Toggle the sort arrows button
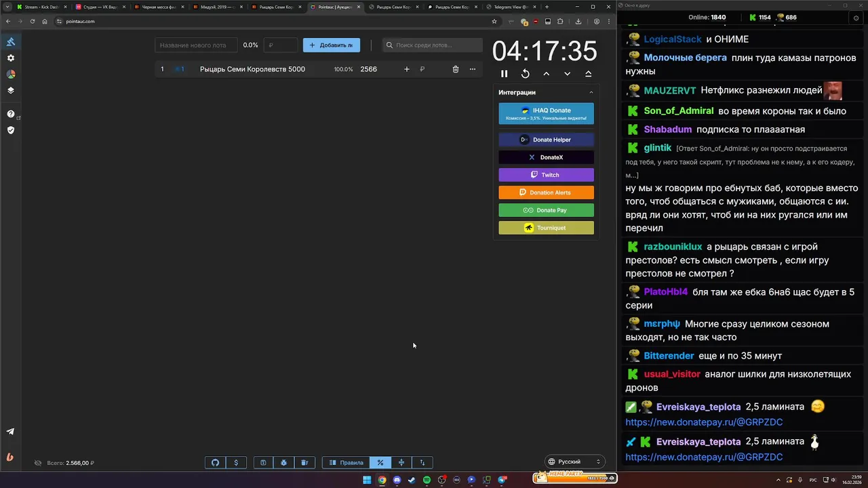The width and height of the screenshot is (868, 488). 422,463
